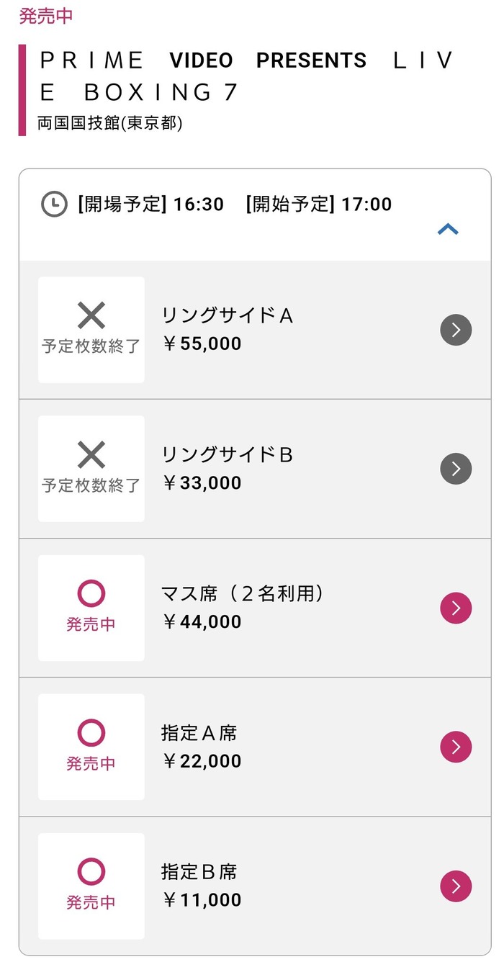Viewport: 504px width, 980px height.
Task: Choose the 指定A席 ¥22,000 price
Action: click(x=202, y=761)
